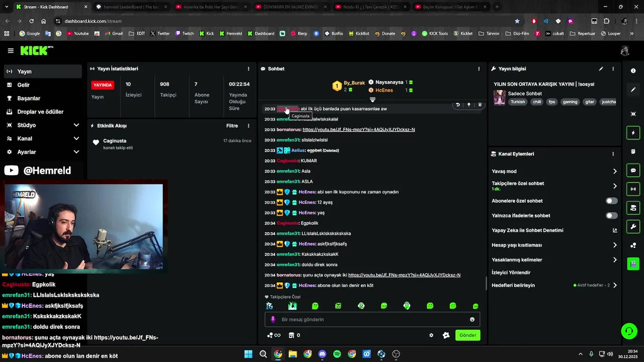Click the channel points infinity icon
The width and height of the screenshot is (644, 362).
273,335
